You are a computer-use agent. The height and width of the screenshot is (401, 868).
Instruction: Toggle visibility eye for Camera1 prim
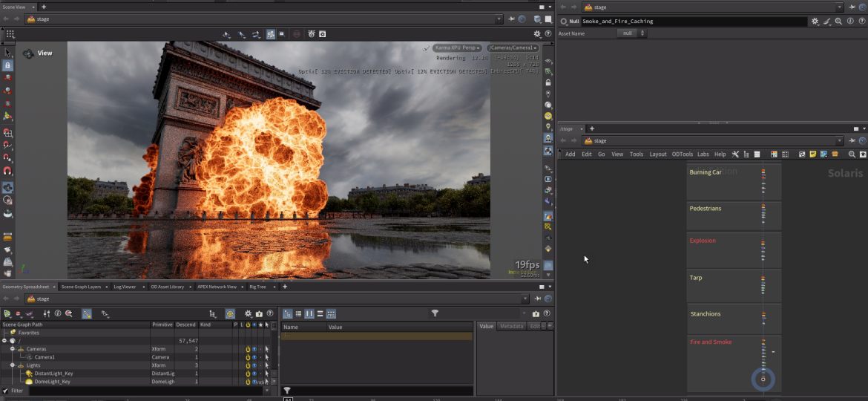tap(254, 357)
